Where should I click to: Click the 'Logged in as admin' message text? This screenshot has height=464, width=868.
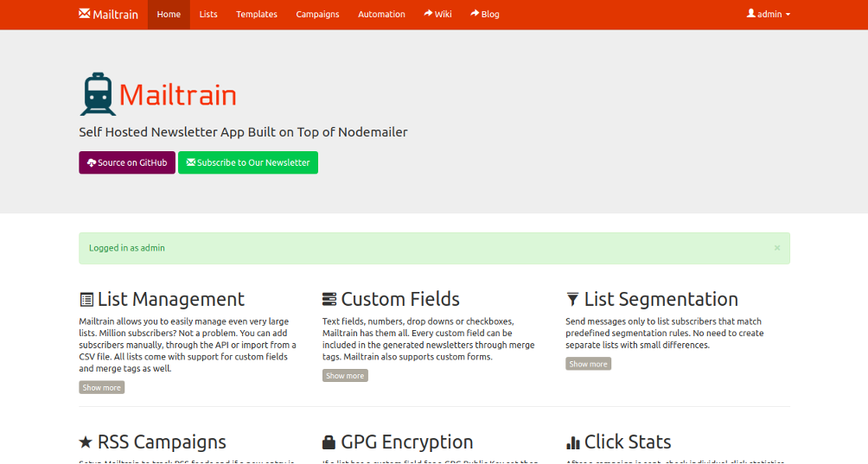(x=127, y=248)
